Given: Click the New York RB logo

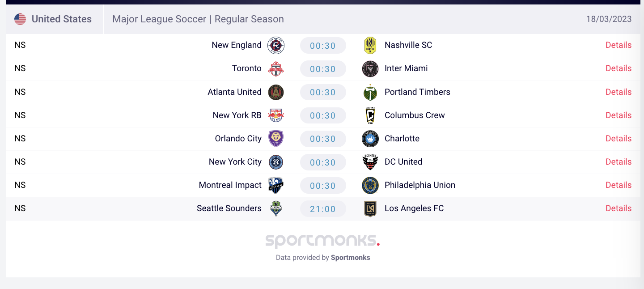Looking at the screenshot, I should pyautogui.click(x=276, y=115).
